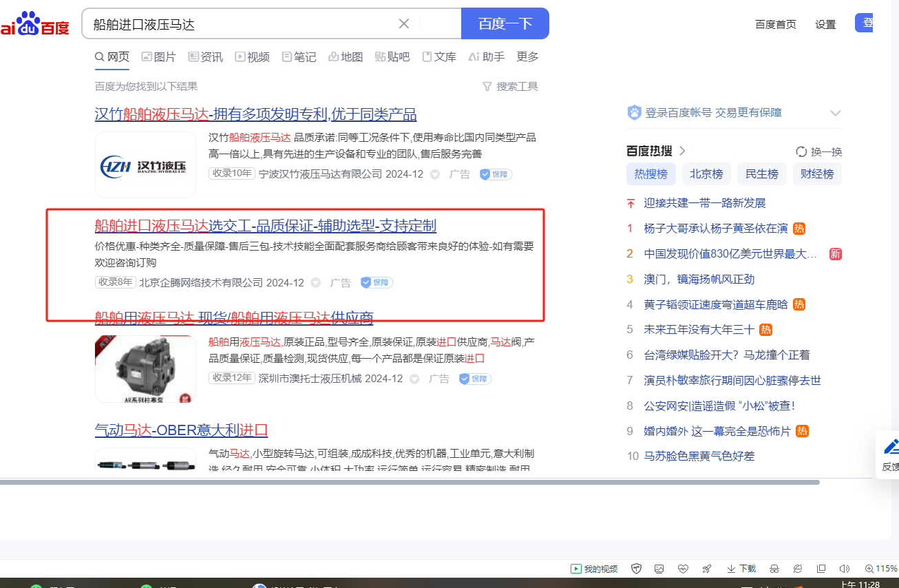Select the 财经榜 tab
Viewport: 899px width, 588px height.
817,174
